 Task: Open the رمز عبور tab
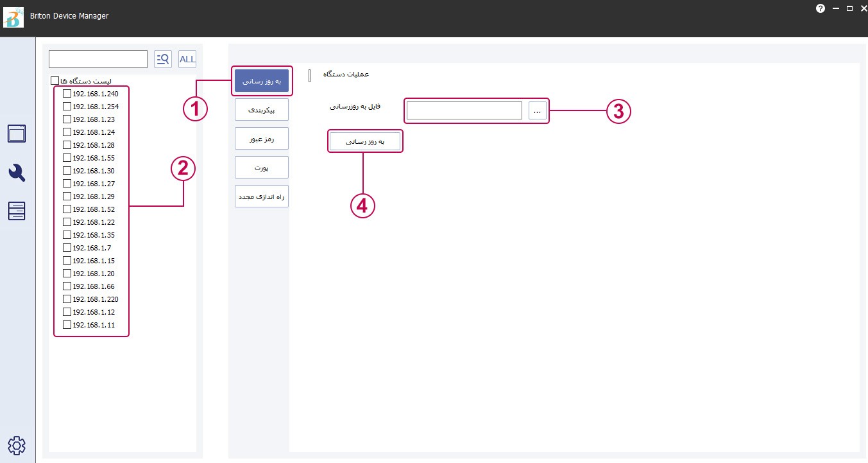(x=262, y=138)
